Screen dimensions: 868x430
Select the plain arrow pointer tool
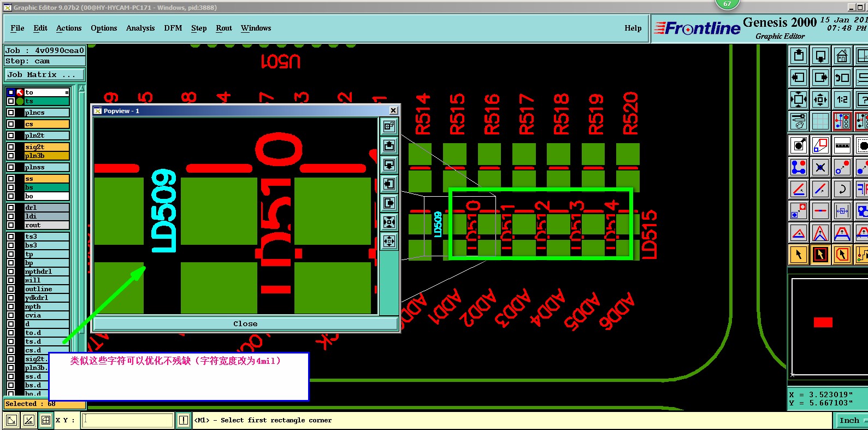[799, 255]
